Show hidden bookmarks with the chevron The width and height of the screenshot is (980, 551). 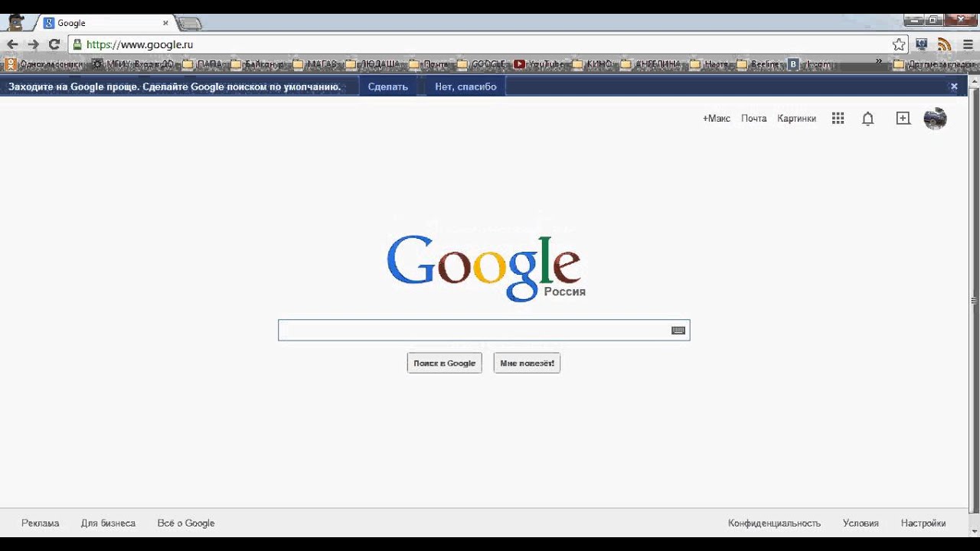tap(879, 63)
